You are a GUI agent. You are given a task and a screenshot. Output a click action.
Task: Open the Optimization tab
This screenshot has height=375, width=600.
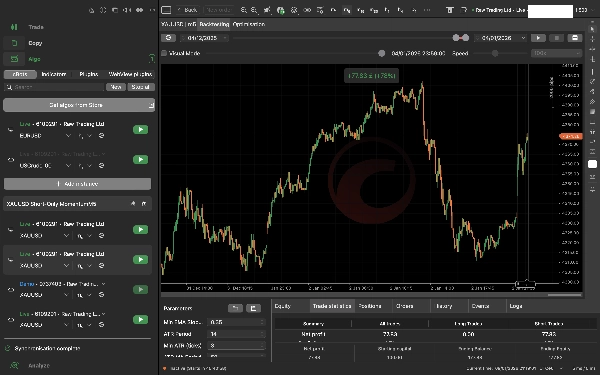click(x=249, y=24)
